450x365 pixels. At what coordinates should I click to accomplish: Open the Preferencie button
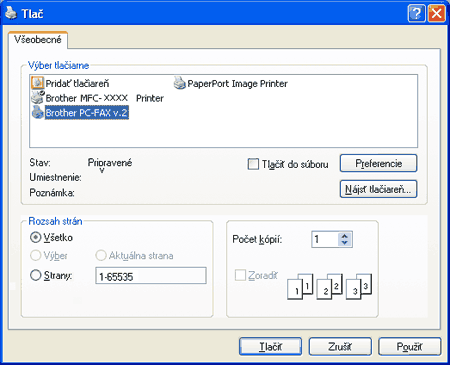coord(378,163)
